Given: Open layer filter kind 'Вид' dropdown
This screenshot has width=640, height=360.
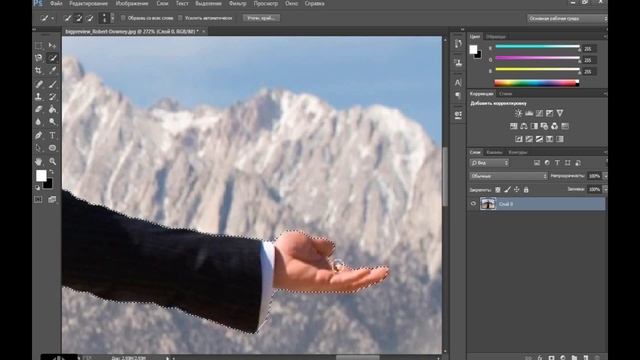Looking at the screenshot, I should [x=489, y=163].
